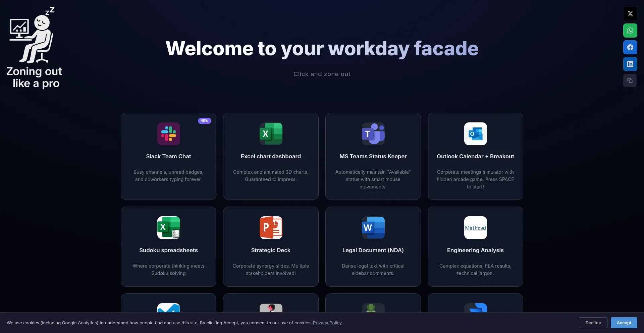Open the Excel chart dashboard icon
The width and height of the screenshot is (644, 333).
271,134
